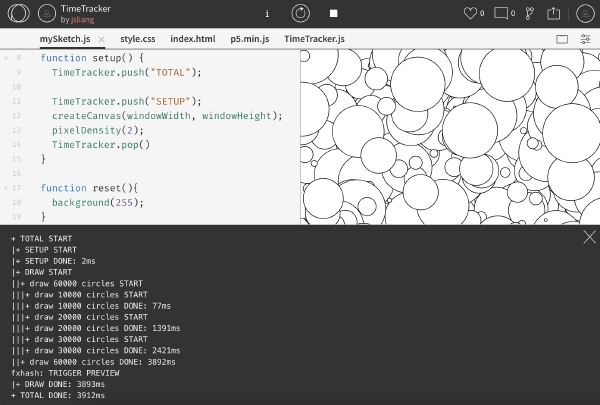600x405 pixels.
Task: Click the TimeTracker.pop() code line
Action: [101, 145]
